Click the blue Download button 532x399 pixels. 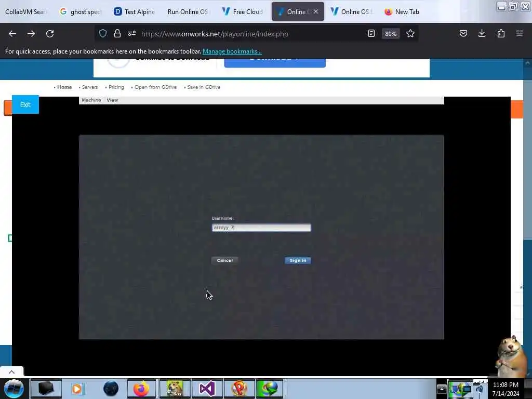(275, 62)
